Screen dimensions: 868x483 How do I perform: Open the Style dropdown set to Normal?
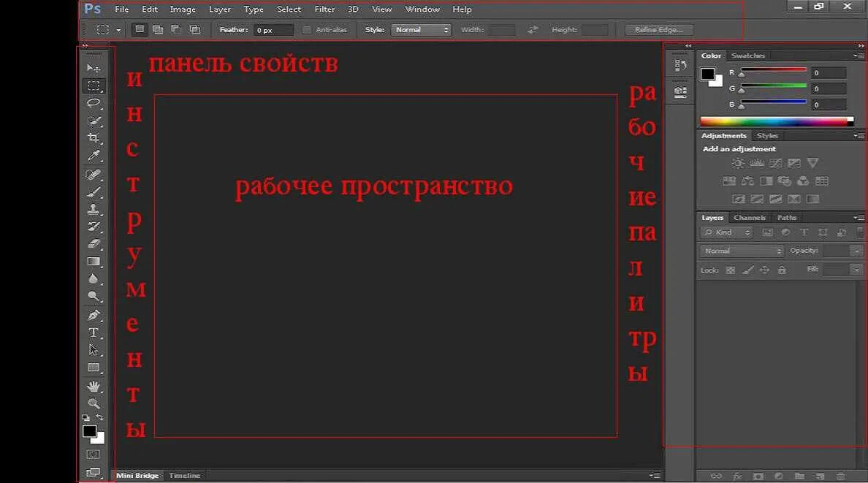[421, 30]
